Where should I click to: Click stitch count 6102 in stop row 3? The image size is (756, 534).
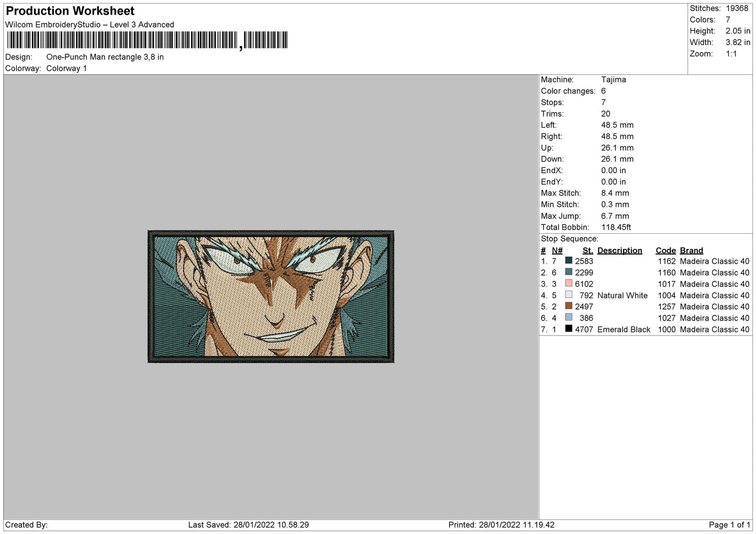(x=584, y=284)
